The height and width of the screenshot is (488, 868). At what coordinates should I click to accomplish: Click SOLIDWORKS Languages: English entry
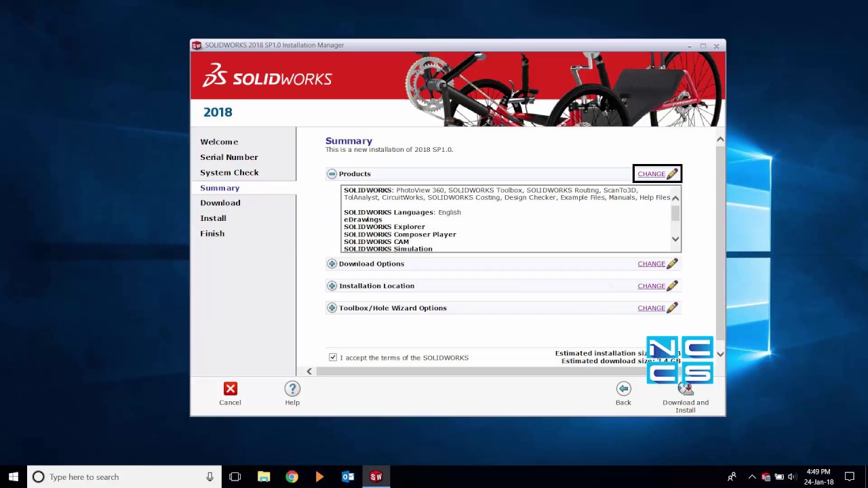[x=402, y=212]
